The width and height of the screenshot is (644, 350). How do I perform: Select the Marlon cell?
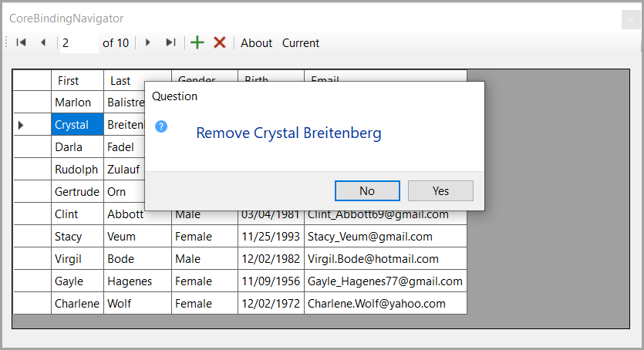tap(77, 103)
